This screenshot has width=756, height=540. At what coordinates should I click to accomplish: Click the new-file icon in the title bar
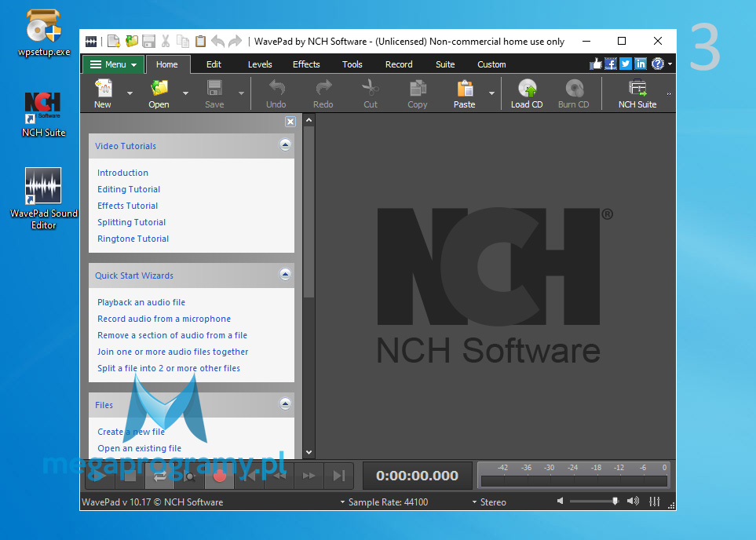(114, 42)
